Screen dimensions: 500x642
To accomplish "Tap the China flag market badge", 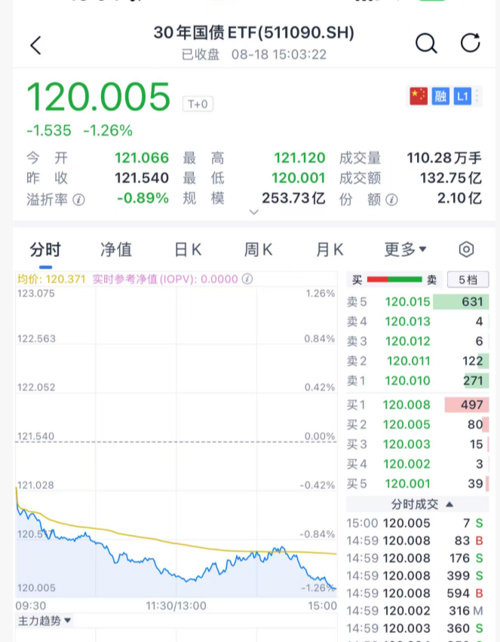I will (419, 97).
